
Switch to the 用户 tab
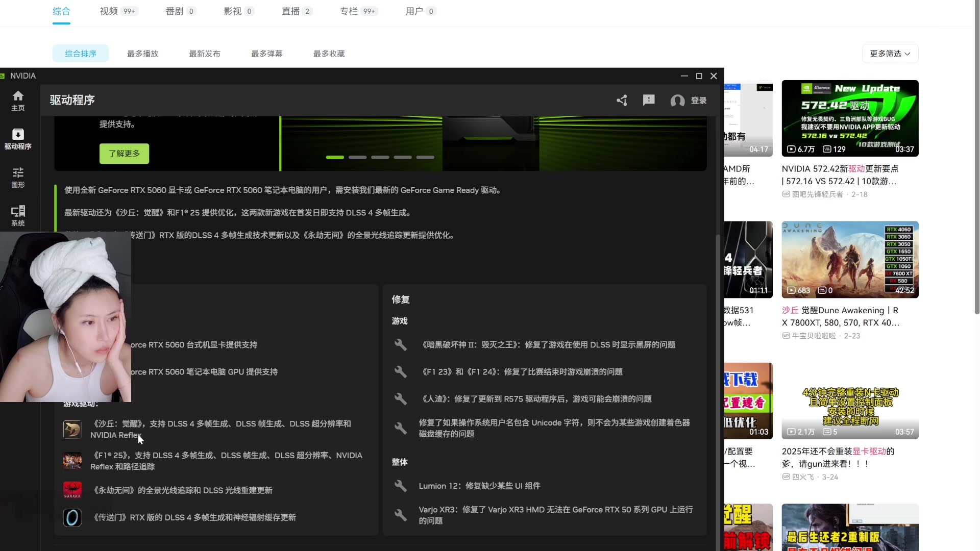pos(420,11)
